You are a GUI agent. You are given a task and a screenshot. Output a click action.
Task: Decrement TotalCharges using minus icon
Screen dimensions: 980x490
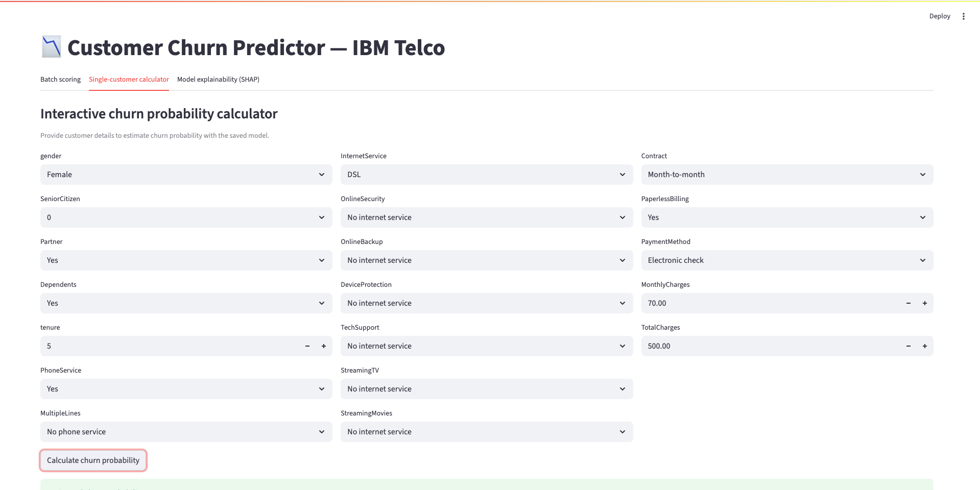(x=909, y=346)
